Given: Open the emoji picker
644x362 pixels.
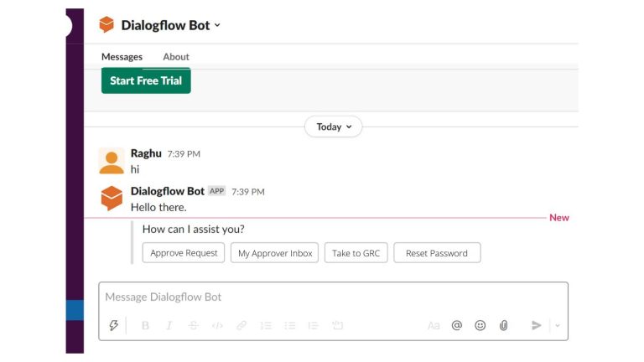Looking at the screenshot, I should pos(480,326).
